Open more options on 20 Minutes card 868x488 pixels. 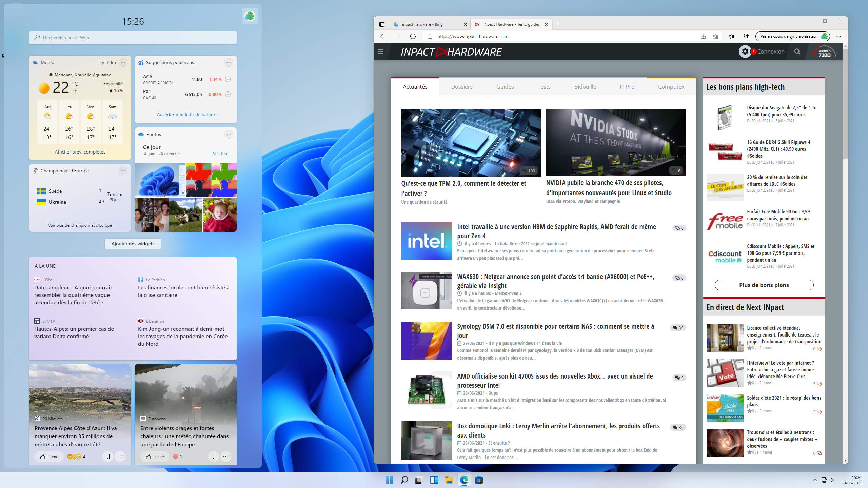click(120, 456)
